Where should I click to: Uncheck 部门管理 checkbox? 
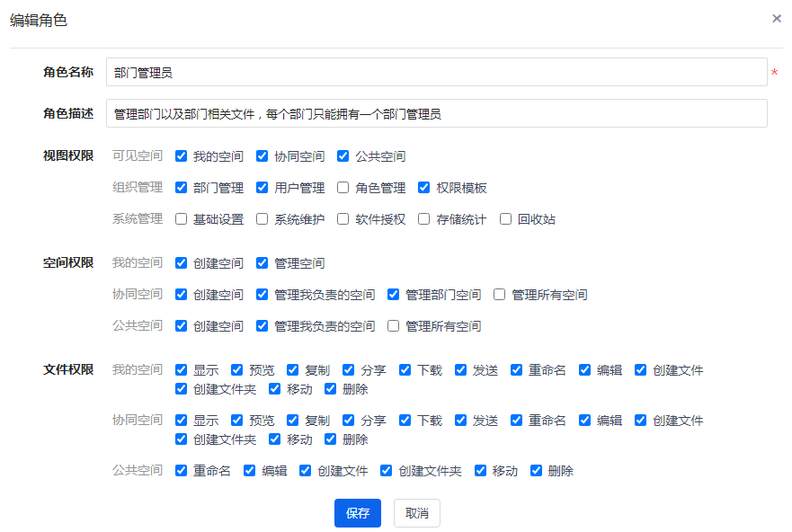click(181, 187)
